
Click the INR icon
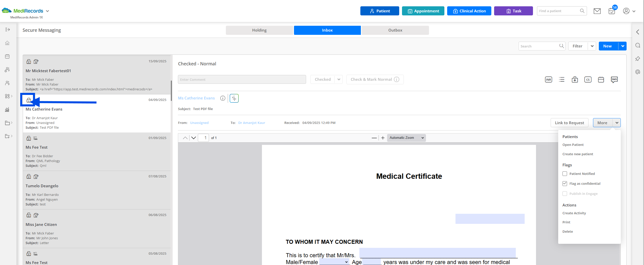pyautogui.click(x=548, y=80)
